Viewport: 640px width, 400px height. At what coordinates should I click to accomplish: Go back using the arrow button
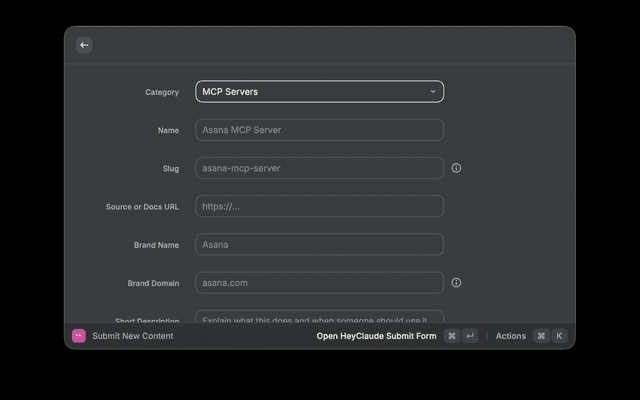pos(84,45)
